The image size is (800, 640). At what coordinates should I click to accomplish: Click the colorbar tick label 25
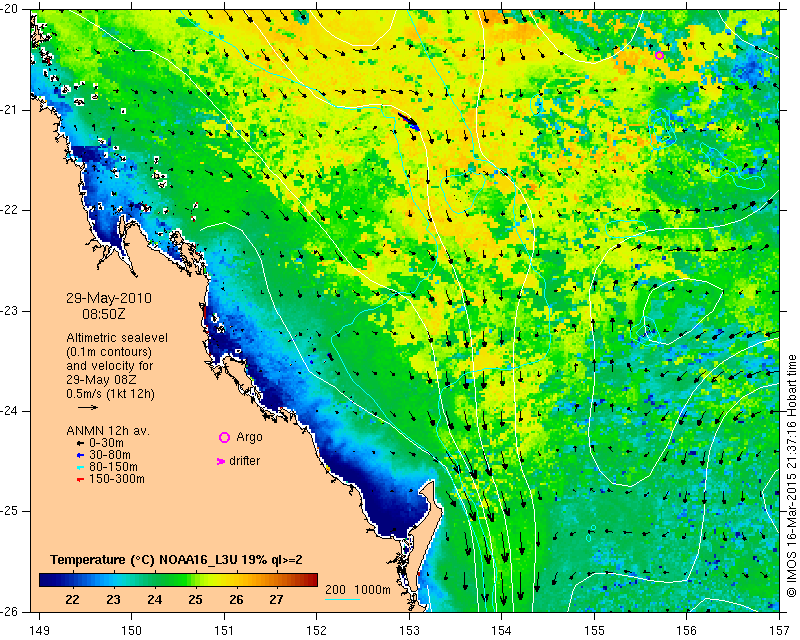(x=195, y=600)
